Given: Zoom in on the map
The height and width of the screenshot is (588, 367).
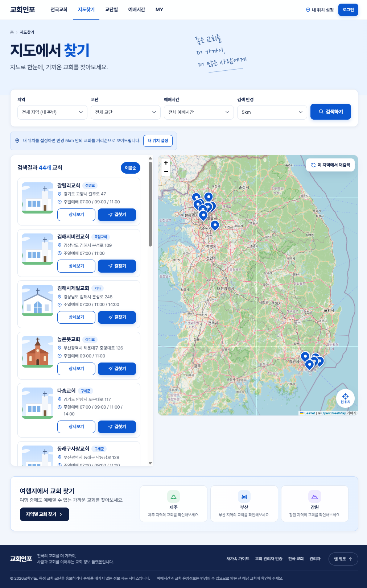Looking at the screenshot, I should [x=166, y=163].
